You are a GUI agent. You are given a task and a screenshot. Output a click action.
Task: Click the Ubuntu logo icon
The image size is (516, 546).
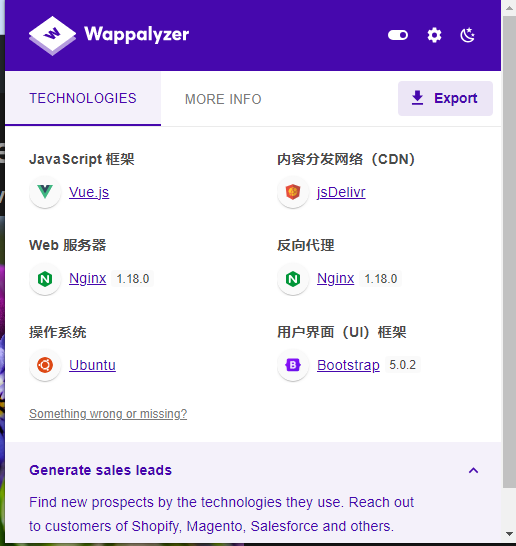click(x=45, y=365)
